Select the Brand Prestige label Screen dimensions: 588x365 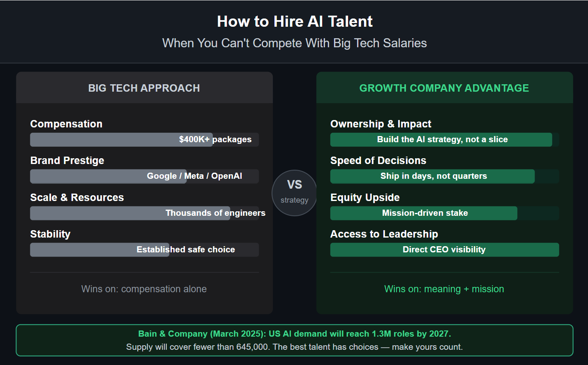(67, 161)
